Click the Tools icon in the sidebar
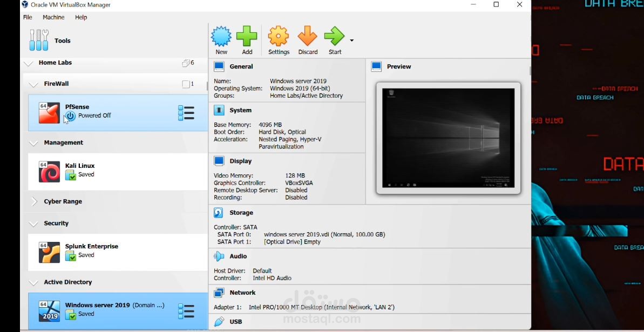 (x=38, y=40)
